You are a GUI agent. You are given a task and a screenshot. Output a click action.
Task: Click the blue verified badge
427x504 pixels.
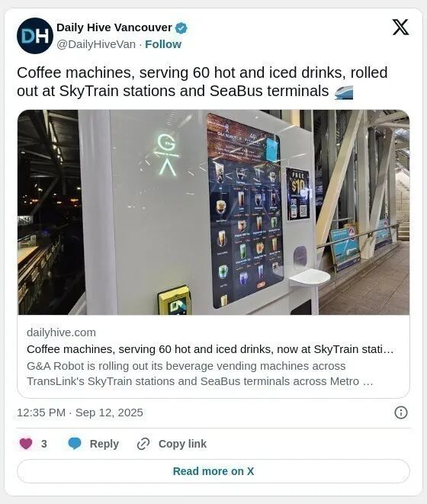181,28
